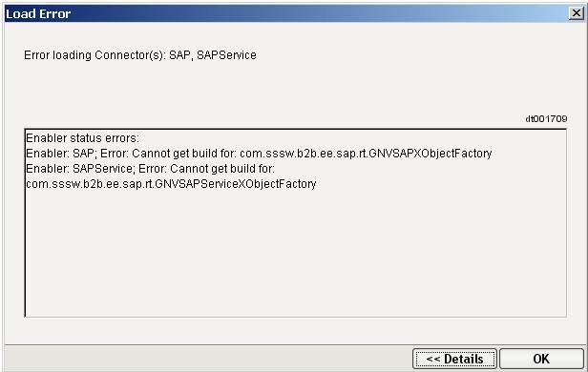Click the 'Error loading Connector(s)' message
Image resolution: width=588 pixels, height=372 pixels.
click(x=140, y=55)
